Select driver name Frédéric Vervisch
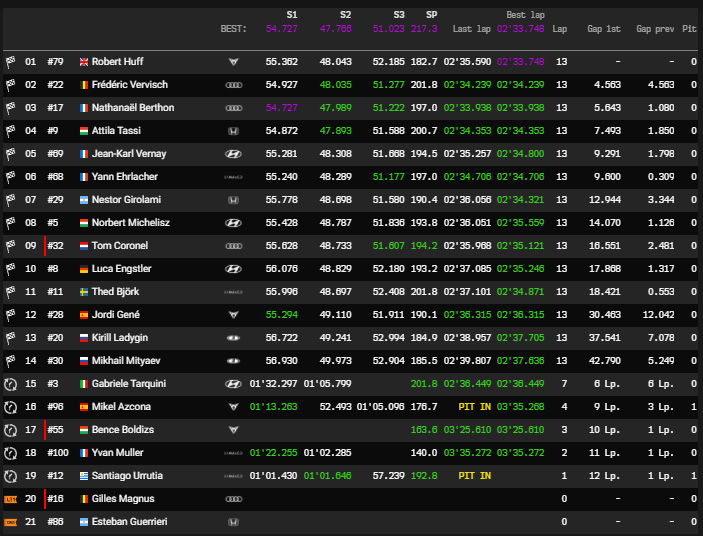This screenshot has height=536, width=703. pyautogui.click(x=130, y=85)
